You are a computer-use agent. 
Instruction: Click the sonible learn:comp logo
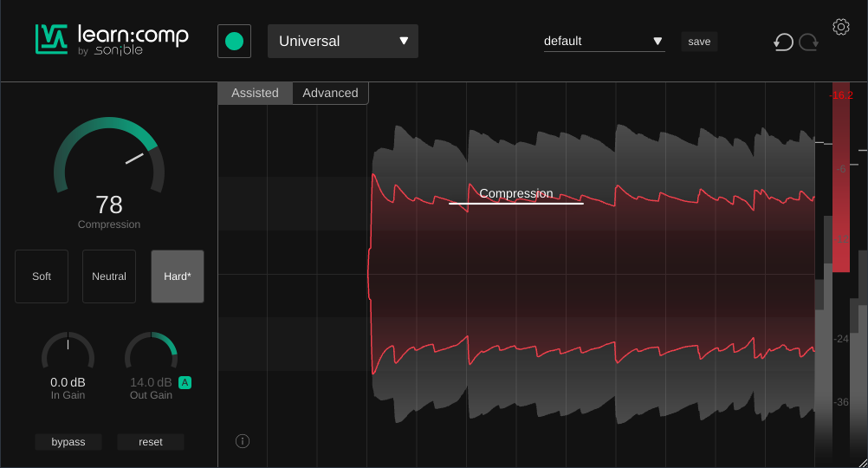pos(112,39)
